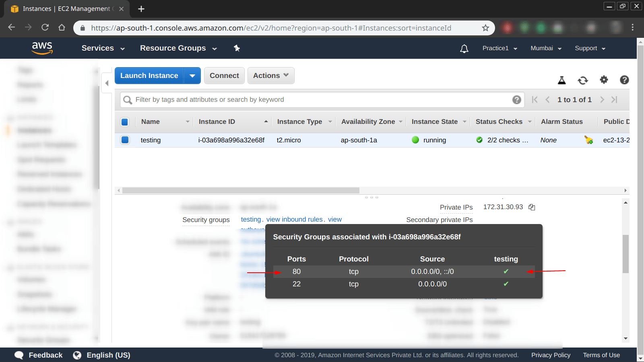Screen dimensions: 644x362
Task: Expand Resource Groups menu
Action: click(178, 48)
